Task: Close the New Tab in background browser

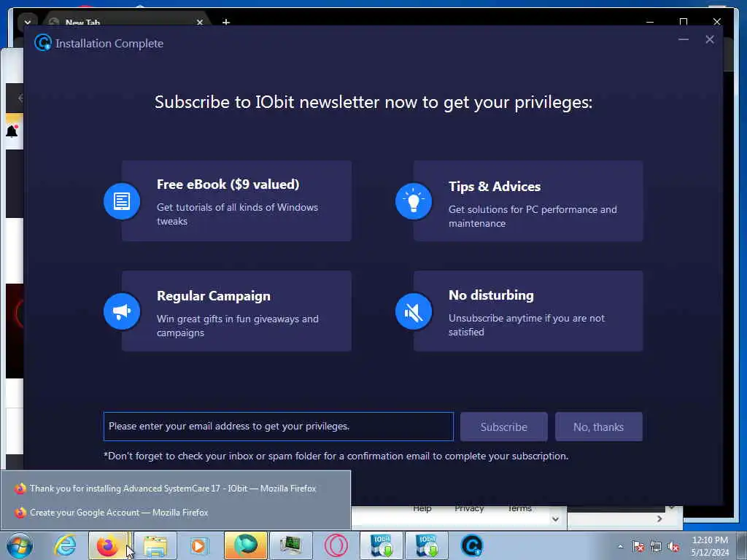Action: click(200, 23)
